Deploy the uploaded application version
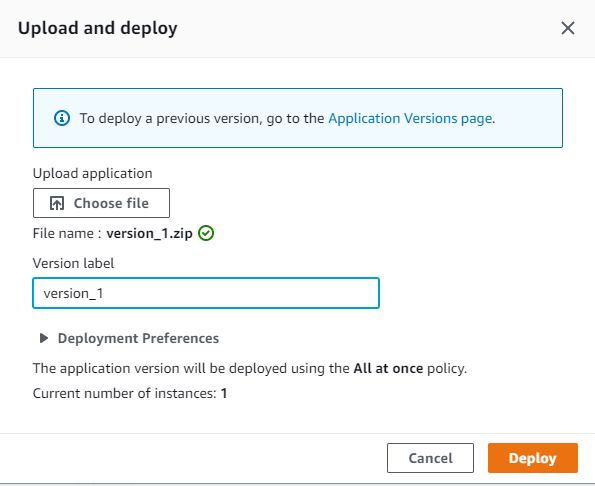This screenshot has width=595, height=486. coord(533,458)
